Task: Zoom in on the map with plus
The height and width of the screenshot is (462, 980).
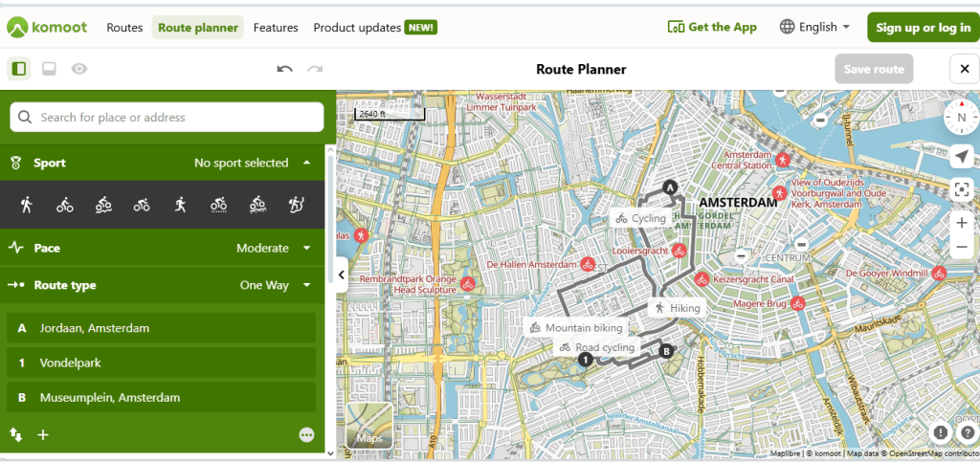Action: [961, 222]
